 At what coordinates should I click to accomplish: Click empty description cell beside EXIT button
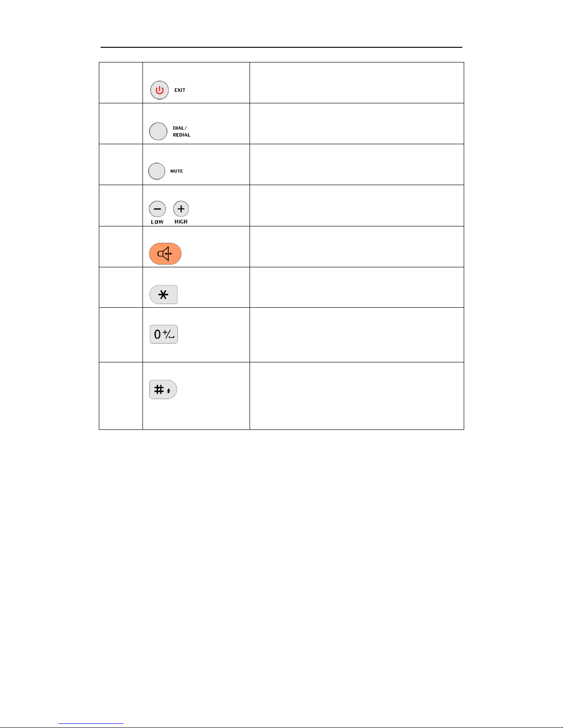click(x=357, y=83)
